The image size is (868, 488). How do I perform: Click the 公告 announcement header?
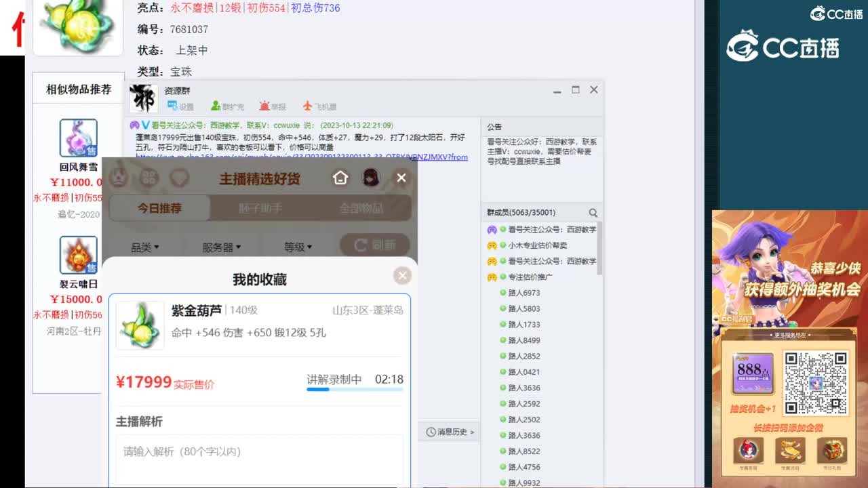click(x=494, y=127)
